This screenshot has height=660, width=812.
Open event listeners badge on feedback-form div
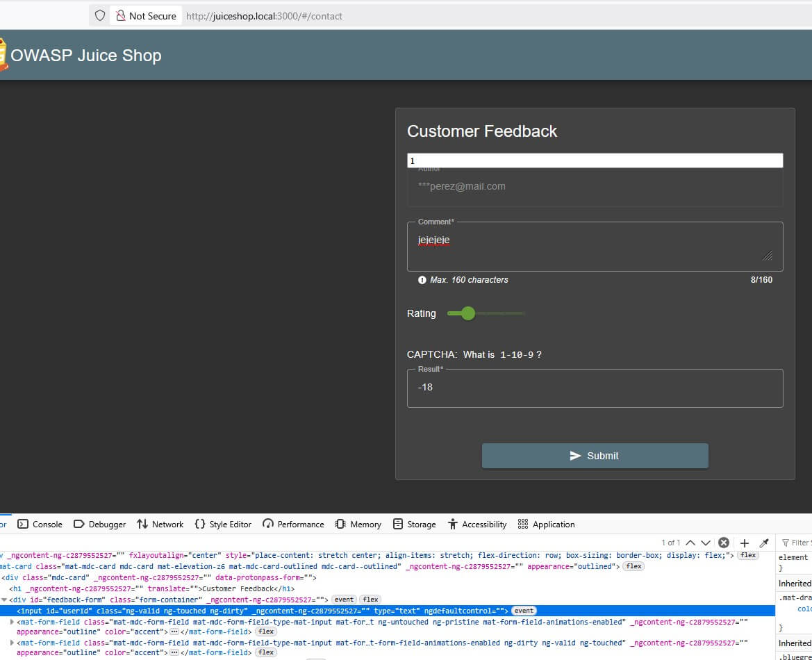point(344,600)
